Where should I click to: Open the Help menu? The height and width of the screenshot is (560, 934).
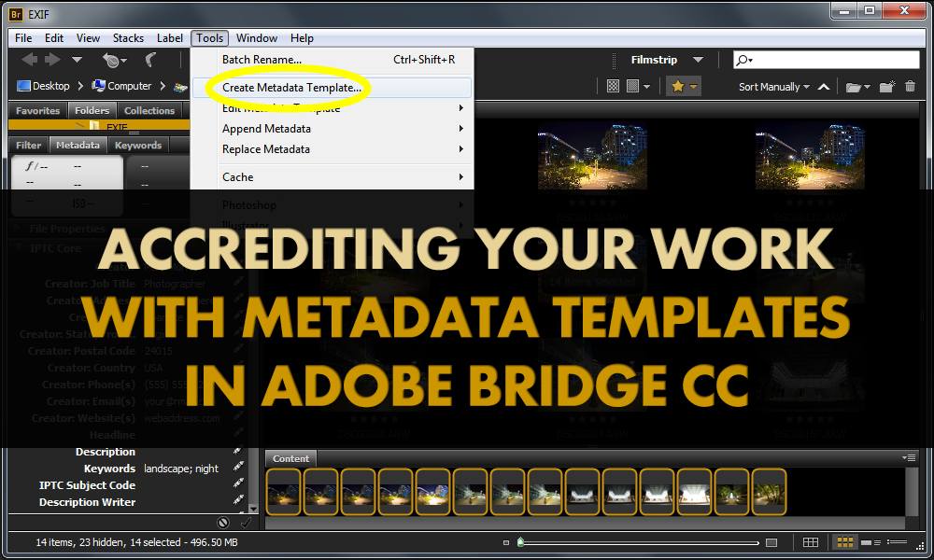[302, 38]
